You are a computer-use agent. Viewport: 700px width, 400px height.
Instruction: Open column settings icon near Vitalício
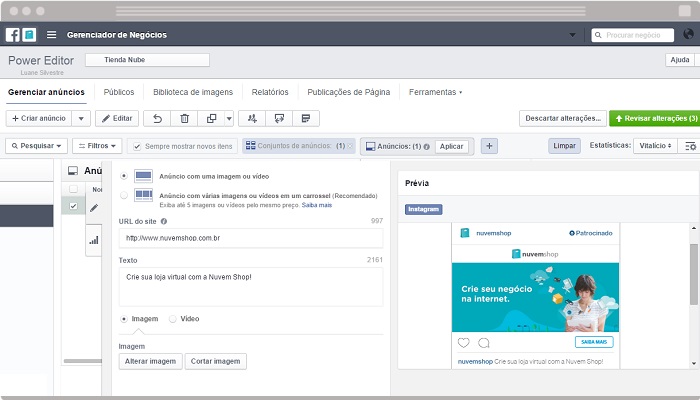coord(690,146)
